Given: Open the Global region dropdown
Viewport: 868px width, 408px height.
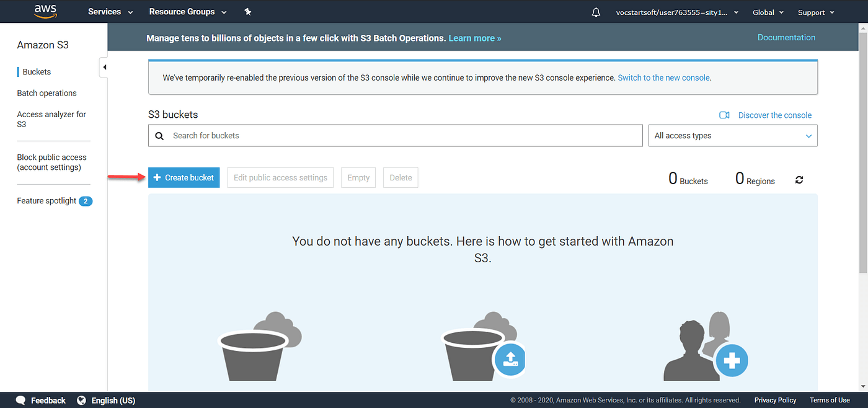Looking at the screenshot, I should 768,12.
